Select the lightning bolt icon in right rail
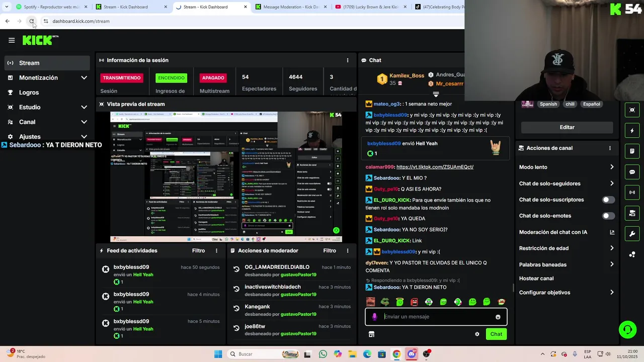 point(632,131)
